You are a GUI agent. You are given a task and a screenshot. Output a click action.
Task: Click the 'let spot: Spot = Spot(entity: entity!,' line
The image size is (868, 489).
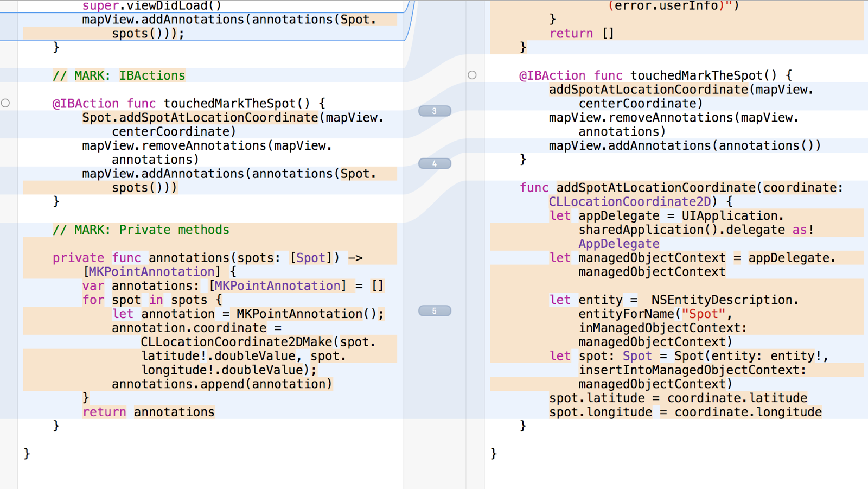[689, 357]
